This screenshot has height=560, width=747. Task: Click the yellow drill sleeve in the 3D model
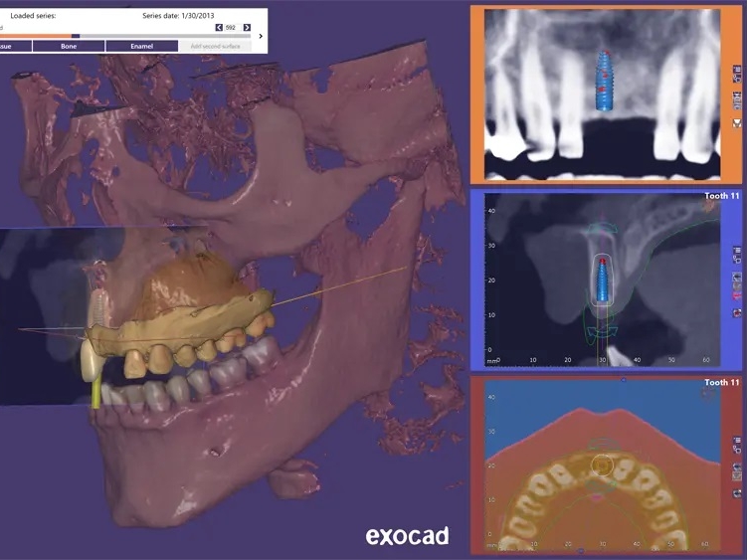click(x=96, y=393)
